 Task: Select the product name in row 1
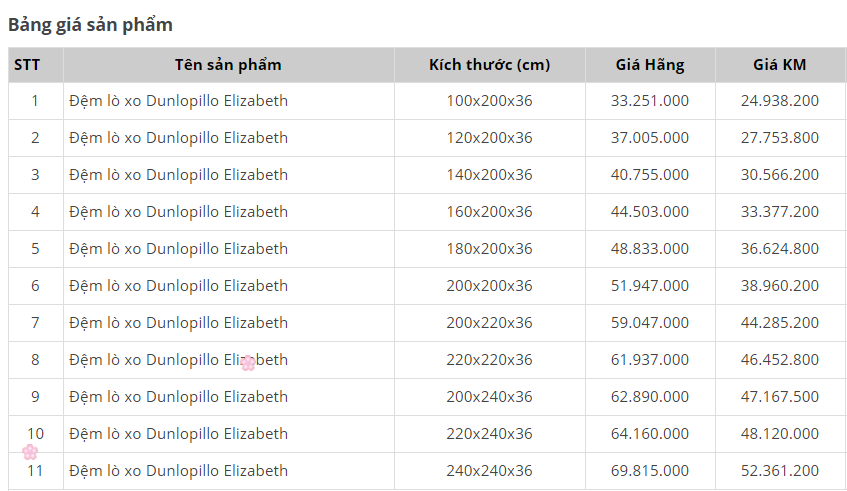tap(178, 100)
